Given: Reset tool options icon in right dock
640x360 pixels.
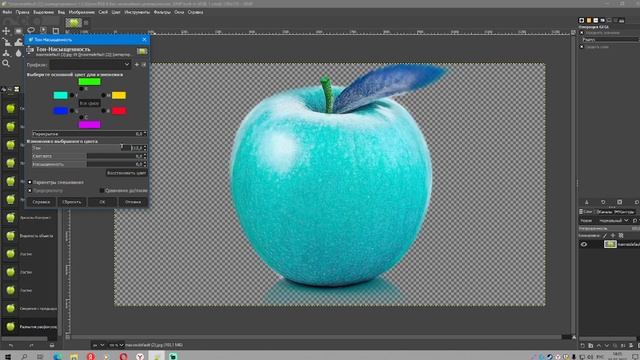Looking at the screenshot, I should [x=636, y=202].
